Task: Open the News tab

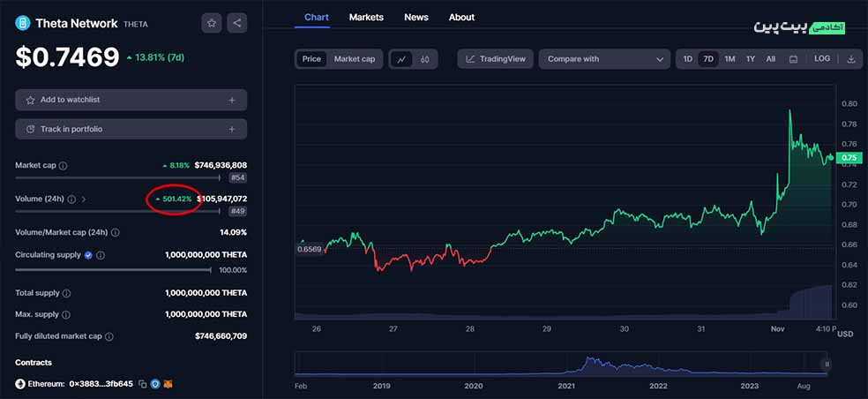Action: tap(416, 17)
